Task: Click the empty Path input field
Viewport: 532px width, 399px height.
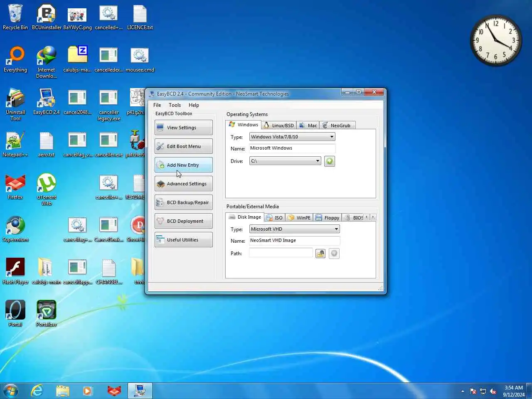Action: 281,253
